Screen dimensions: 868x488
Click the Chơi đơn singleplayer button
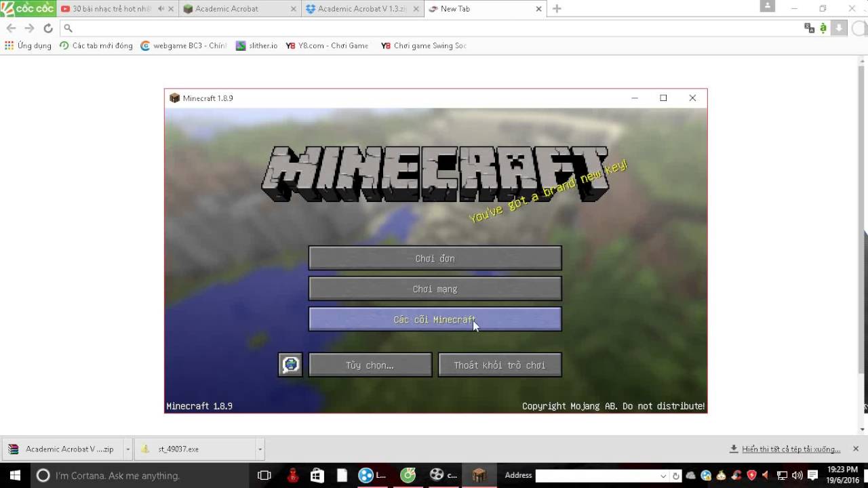point(435,258)
